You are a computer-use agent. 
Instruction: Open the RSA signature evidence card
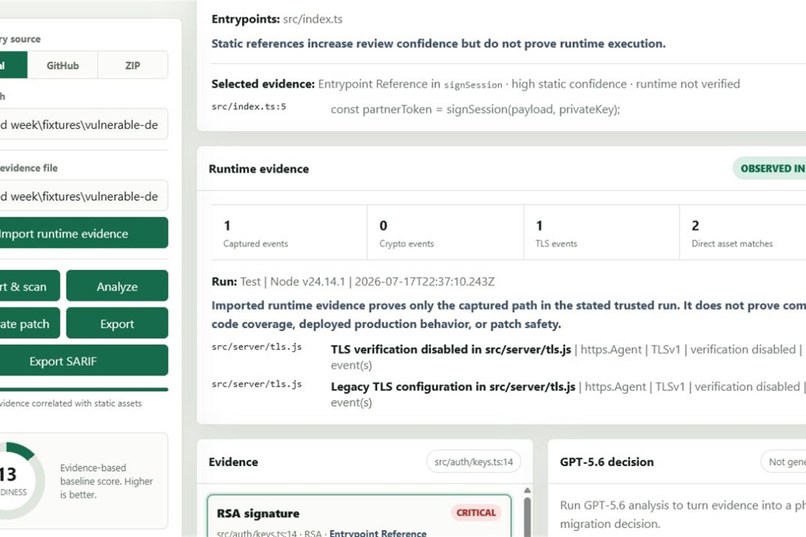click(359, 516)
